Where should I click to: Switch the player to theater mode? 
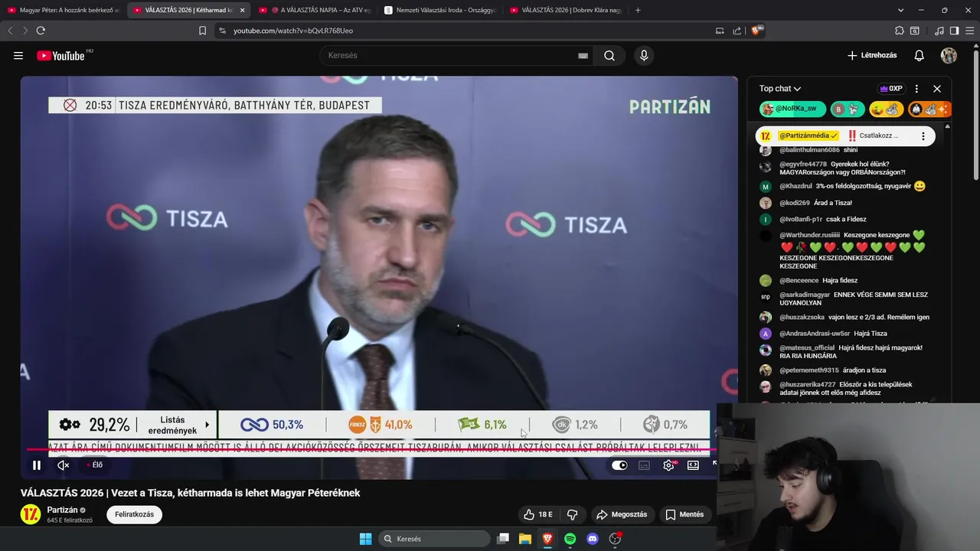[x=693, y=465]
